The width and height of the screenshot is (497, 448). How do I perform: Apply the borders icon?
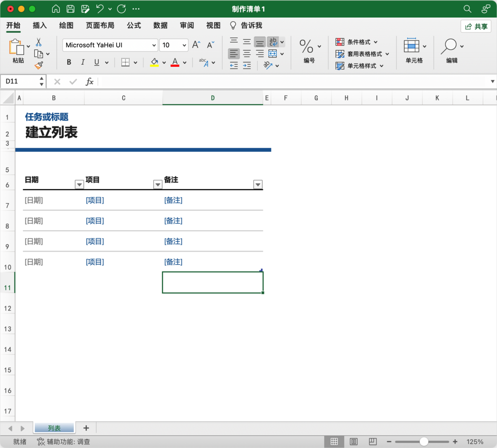(126, 62)
